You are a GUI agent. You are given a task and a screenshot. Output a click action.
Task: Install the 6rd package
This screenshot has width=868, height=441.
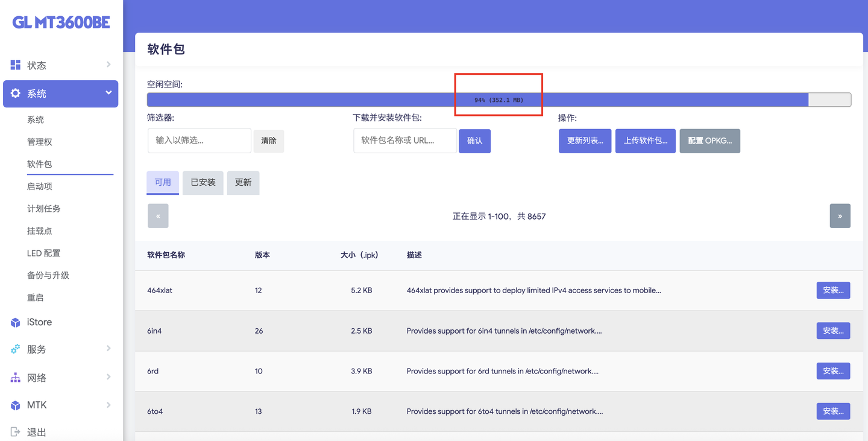(834, 371)
